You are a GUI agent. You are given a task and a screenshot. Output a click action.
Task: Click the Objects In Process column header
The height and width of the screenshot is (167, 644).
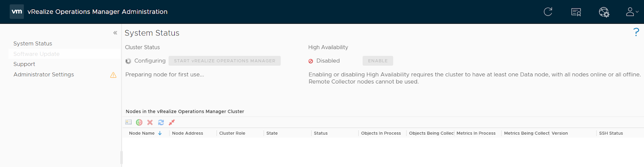point(381,133)
